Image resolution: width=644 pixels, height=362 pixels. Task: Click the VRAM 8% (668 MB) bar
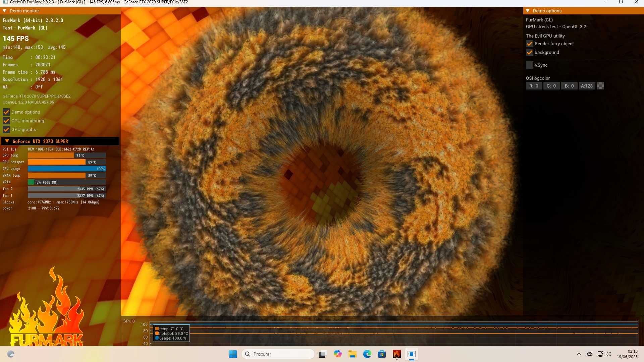pos(67,182)
